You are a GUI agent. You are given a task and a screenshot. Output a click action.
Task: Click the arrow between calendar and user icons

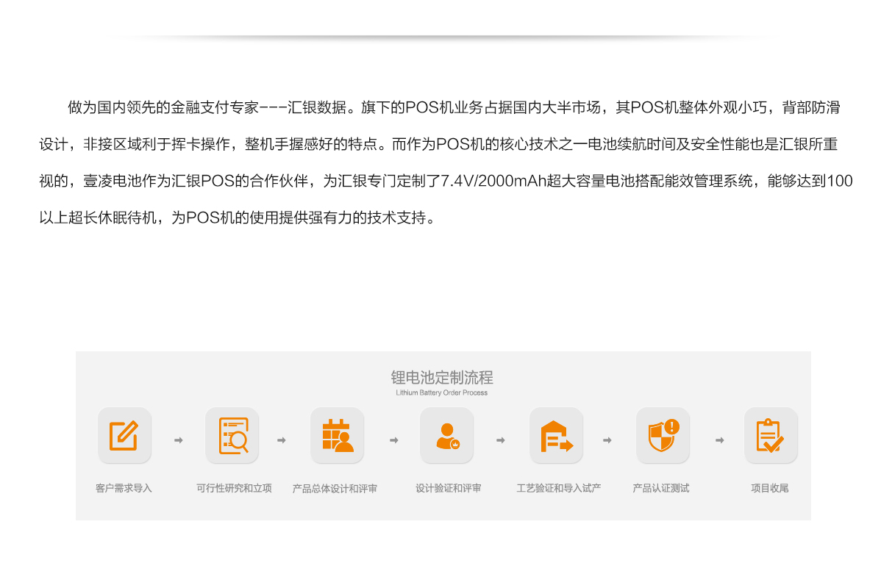point(393,440)
